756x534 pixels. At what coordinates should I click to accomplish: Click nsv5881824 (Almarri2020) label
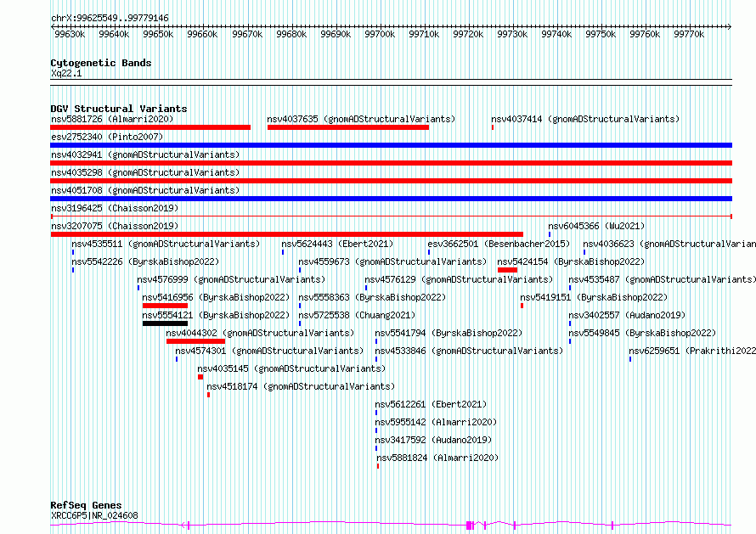[x=437, y=458]
